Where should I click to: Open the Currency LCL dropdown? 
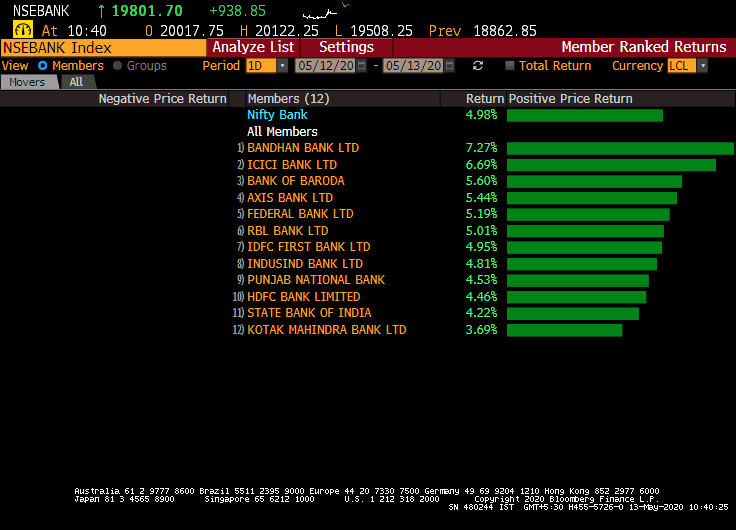702,66
